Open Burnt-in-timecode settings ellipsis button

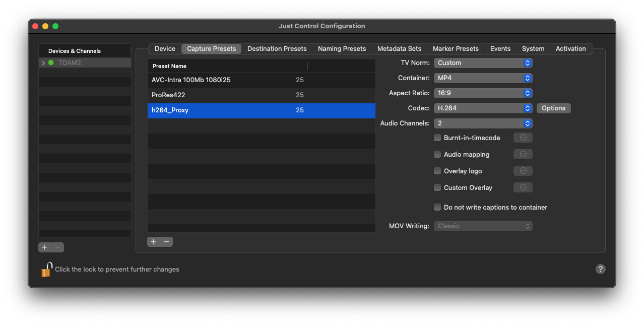coord(523,138)
